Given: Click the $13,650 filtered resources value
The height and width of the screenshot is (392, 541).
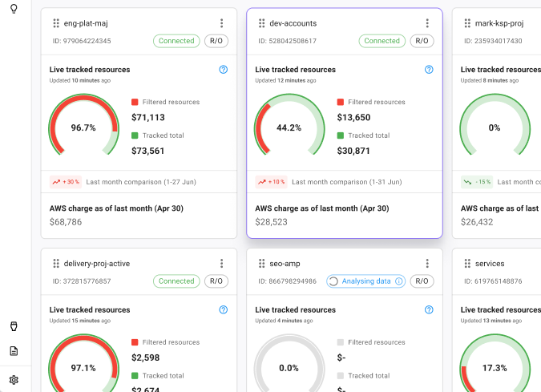Looking at the screenshot, I should [353, 117].
